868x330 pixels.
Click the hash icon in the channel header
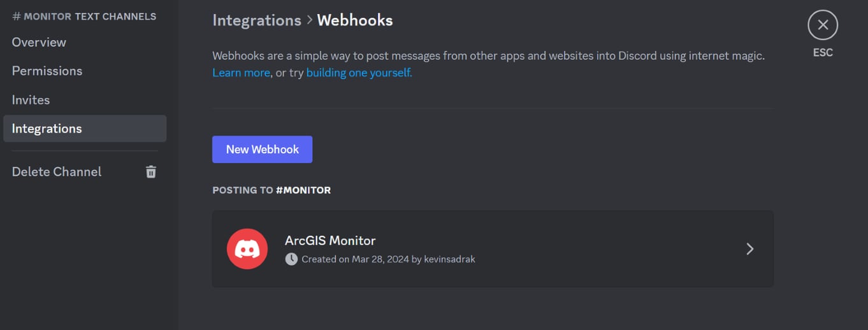(x=17, y=17)
